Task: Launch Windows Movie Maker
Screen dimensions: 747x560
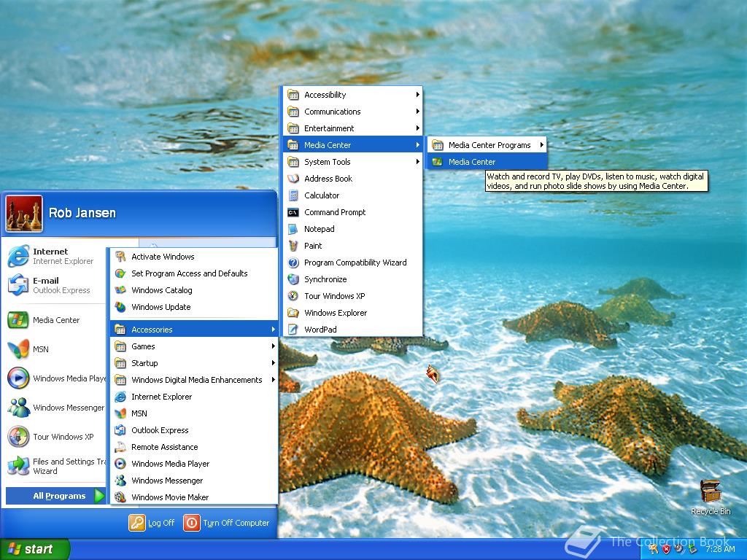Action: tap(194, 497)
